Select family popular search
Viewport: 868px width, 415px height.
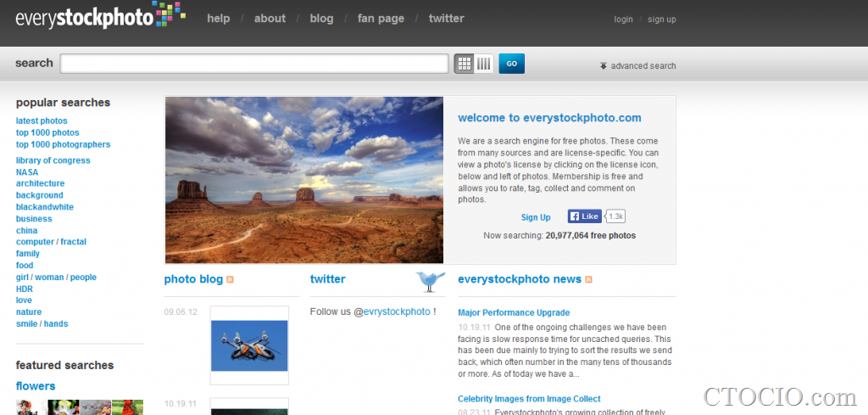(28, 254)
